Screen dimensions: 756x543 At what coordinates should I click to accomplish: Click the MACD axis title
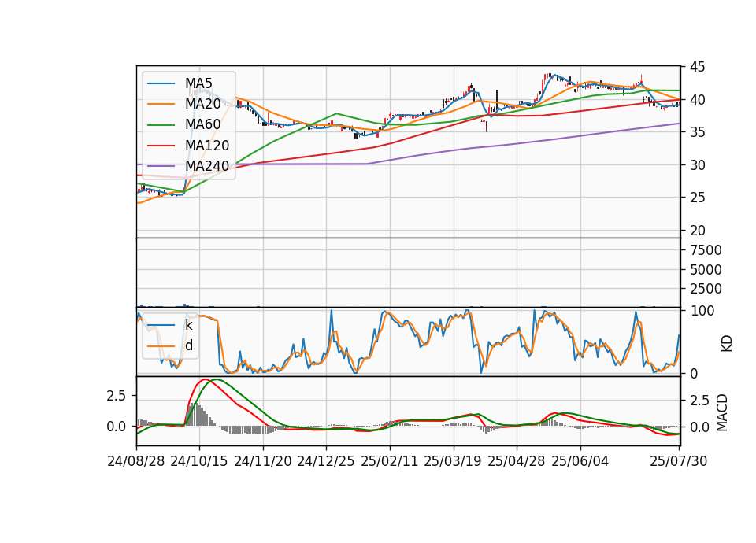pos(721,412)
